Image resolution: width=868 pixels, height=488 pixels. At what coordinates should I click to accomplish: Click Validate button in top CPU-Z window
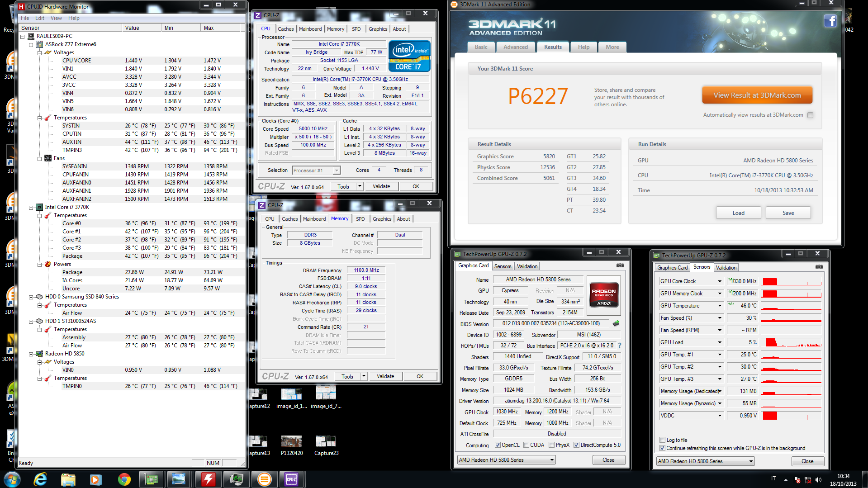[381, 186]
